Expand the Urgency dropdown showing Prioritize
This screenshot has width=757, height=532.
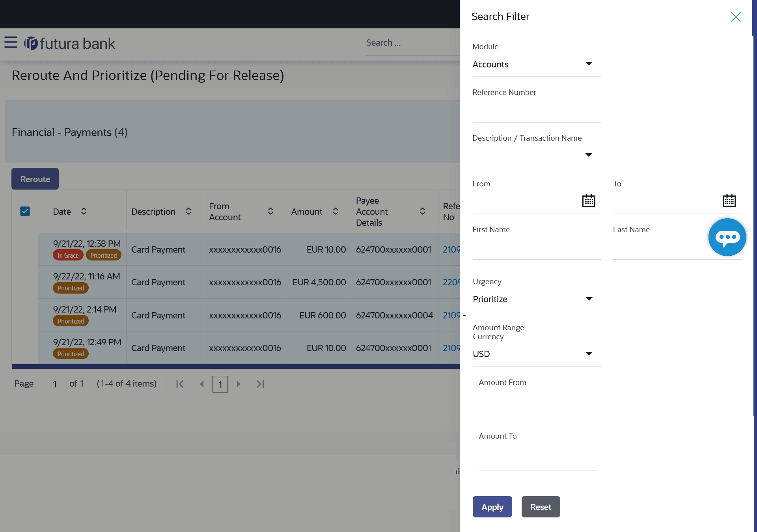[x=536, y=299]
